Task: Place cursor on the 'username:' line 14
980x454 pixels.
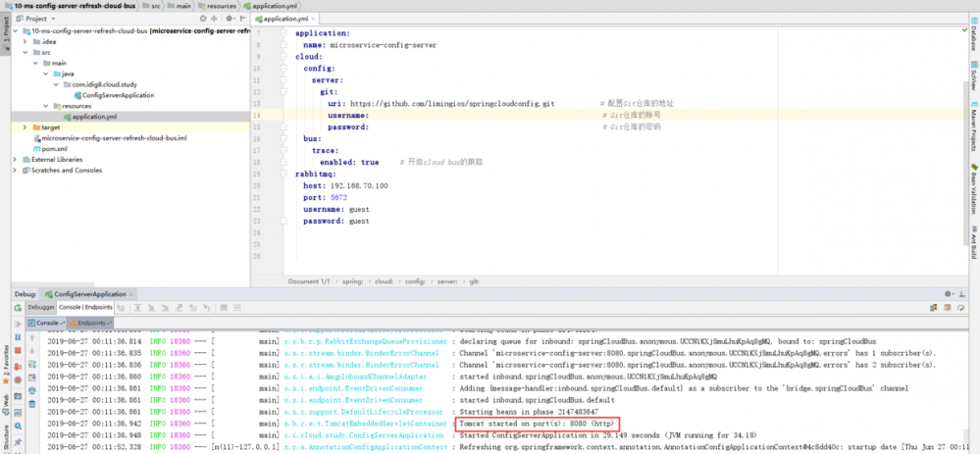Action: tap(348, 116)
